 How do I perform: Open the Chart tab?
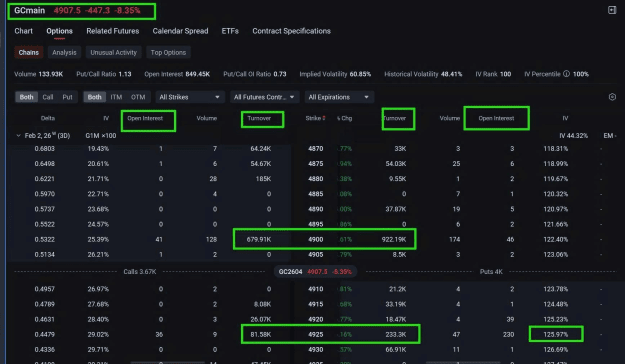point(24,31)
